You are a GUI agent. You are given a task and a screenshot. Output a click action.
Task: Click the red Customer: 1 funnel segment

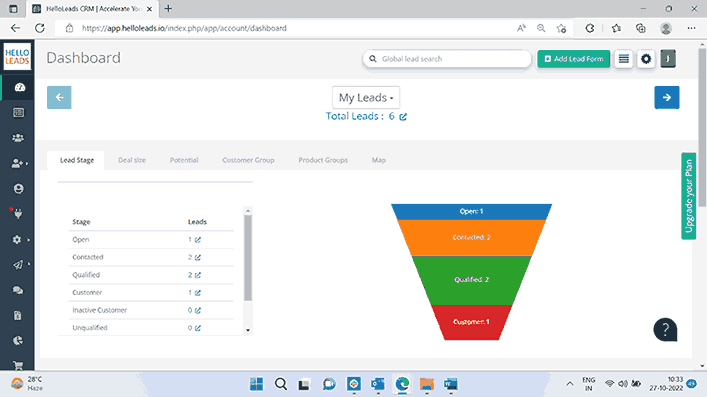(x=471, y=322)
